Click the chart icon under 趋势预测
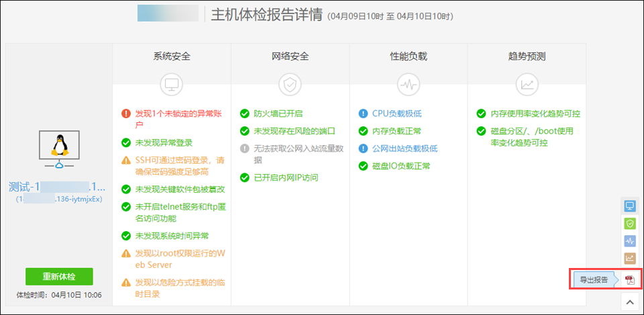Image resolution: width=644 pixels, height=315 pixels. pyautogui.click(x=527, y=84)
